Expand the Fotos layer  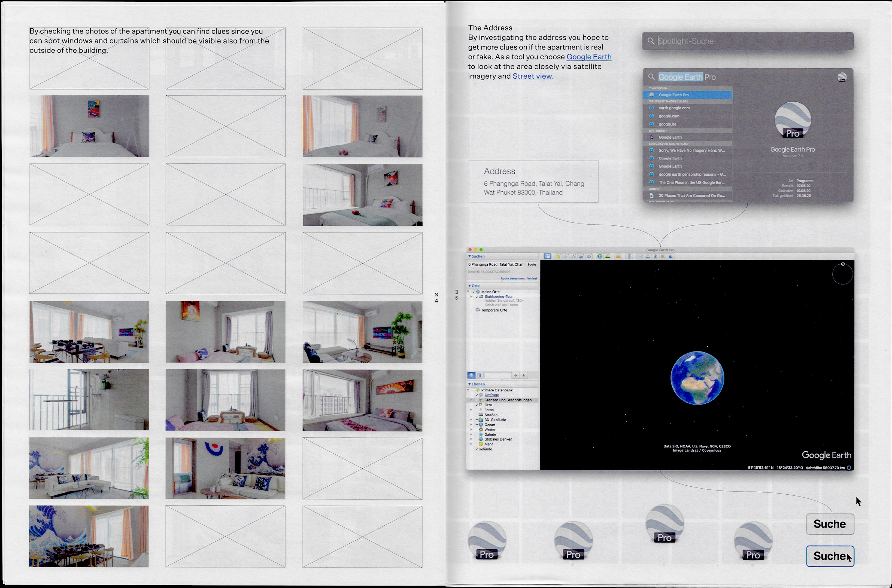[x=471, y=410]
